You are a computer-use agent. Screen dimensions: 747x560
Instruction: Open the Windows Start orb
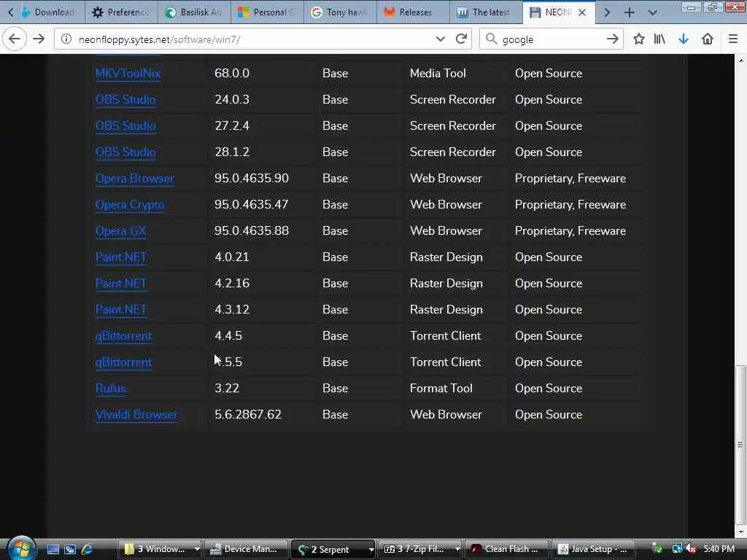(21, 548)
